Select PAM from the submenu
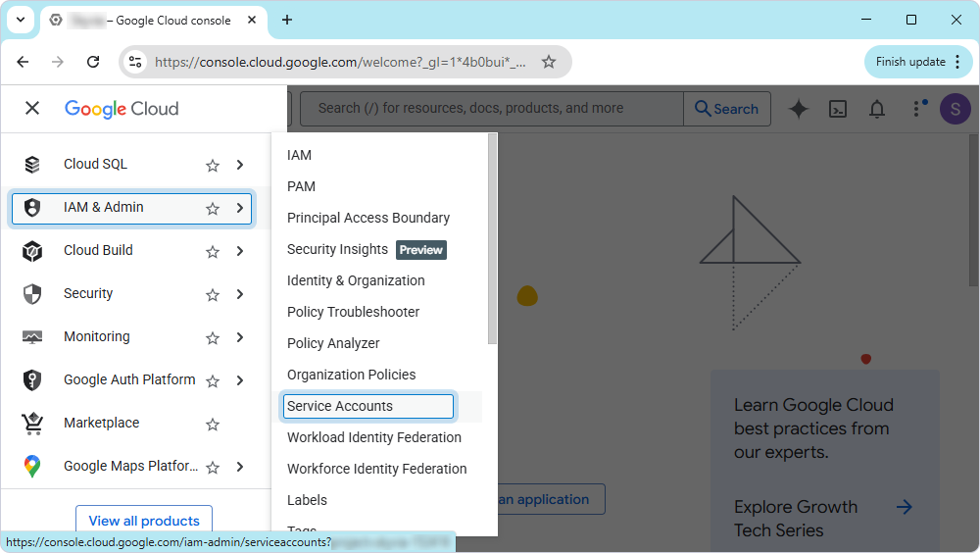This screenshot has width=980, height=553. (x=301, y=186)
